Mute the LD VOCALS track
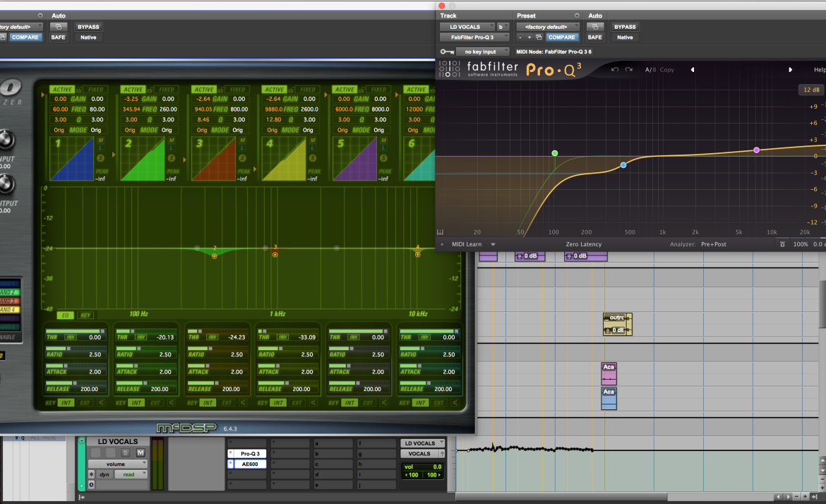The height and width of the screenshot is (504, 826). point(140,453)
